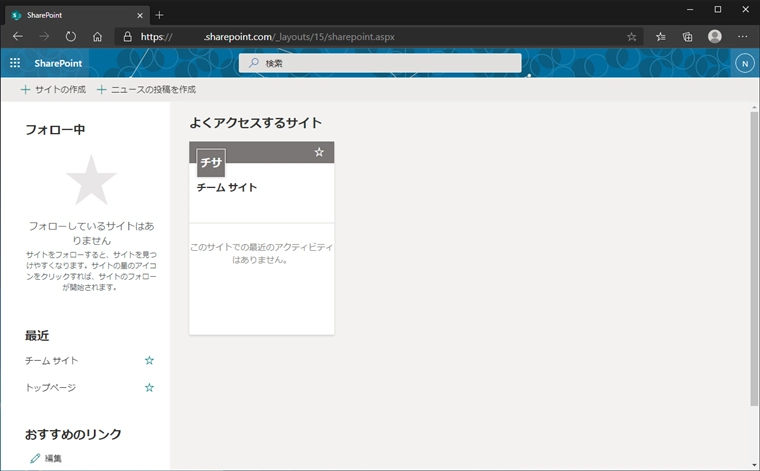This screenshot has height=471, width=760.
Task: Click 編集 under おすすめのリンク
Action: click(46, 458)
